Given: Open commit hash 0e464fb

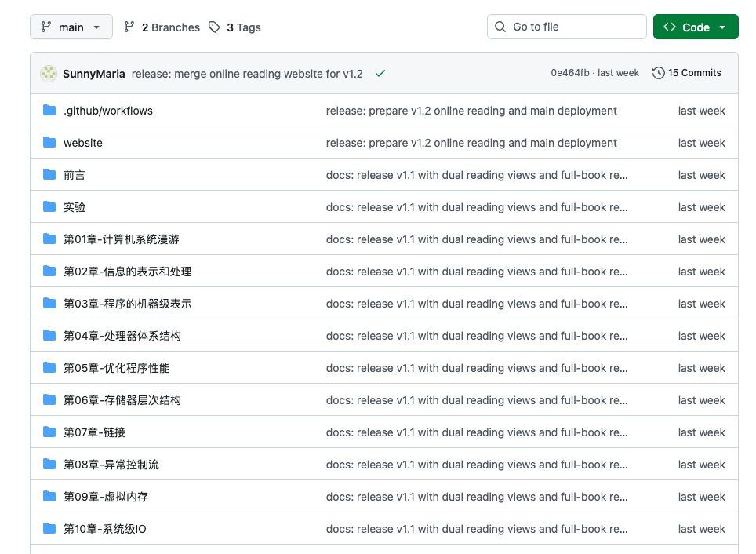Looking at the screenshot, I should [570, 73].
